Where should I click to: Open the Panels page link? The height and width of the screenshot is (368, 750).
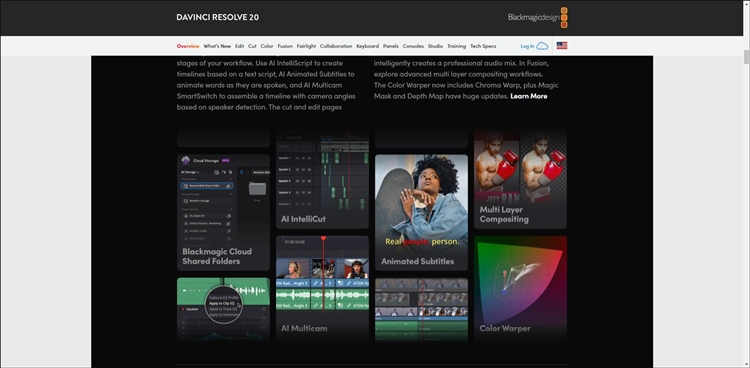point(391,46)
